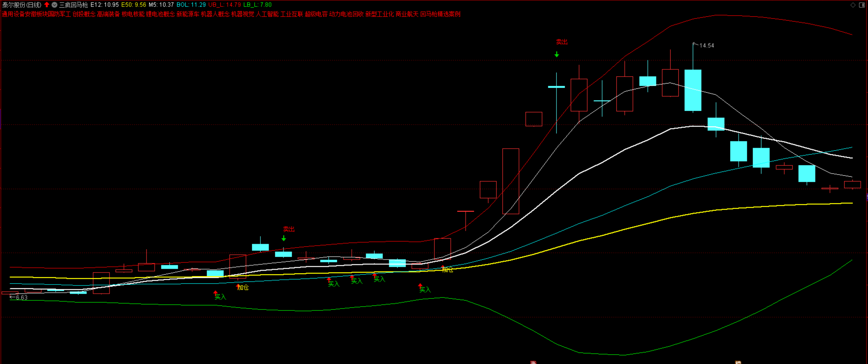Screen dimensions: 868x364
Task: Click the diamond icon in the top-right corner
Action: pos(853,5)
